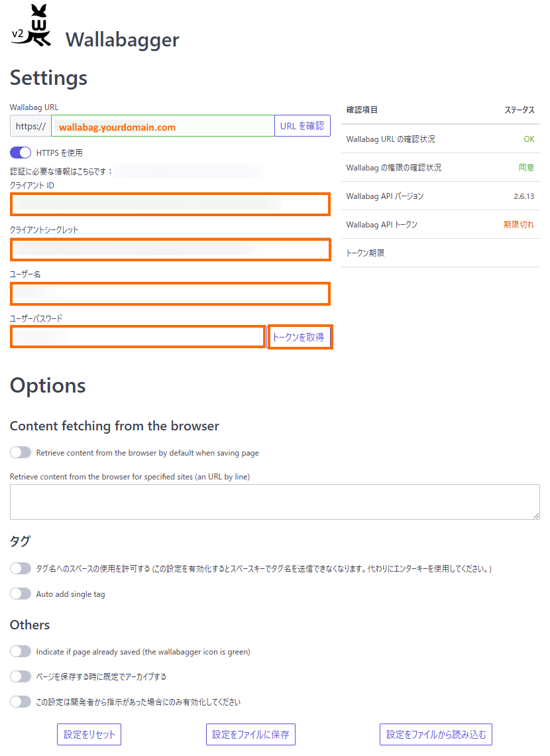This screenshot has height=756, width=550.
Task: Enable allowing spaces in tag names toggle
Action: click(x=21, y=568)
